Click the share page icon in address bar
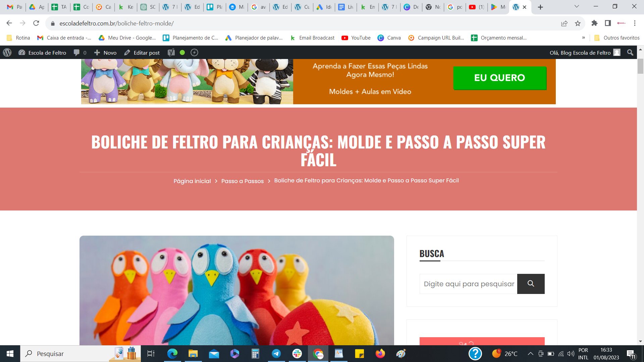 coord(564,23)
